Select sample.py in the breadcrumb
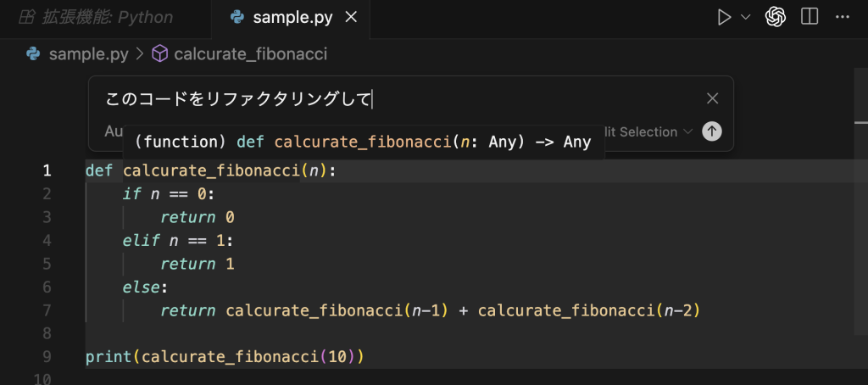Viewport: 868px width, 385px height. (88, 54)
